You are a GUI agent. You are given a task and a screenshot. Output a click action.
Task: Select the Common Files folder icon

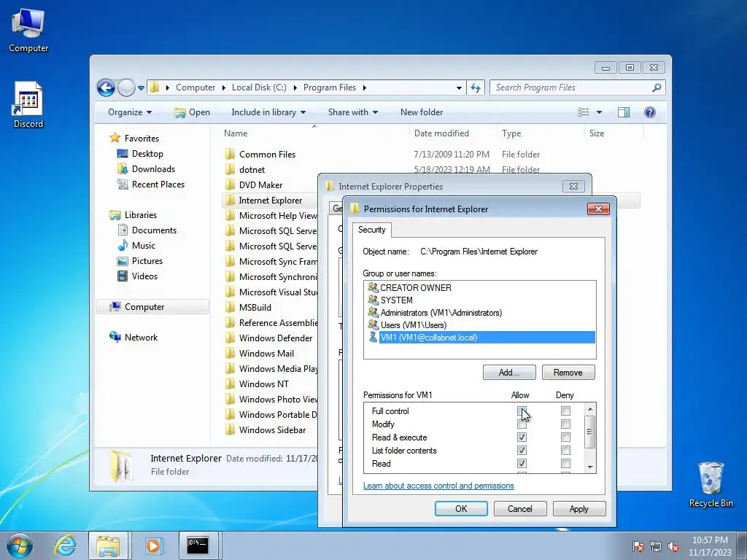[230, 154]
